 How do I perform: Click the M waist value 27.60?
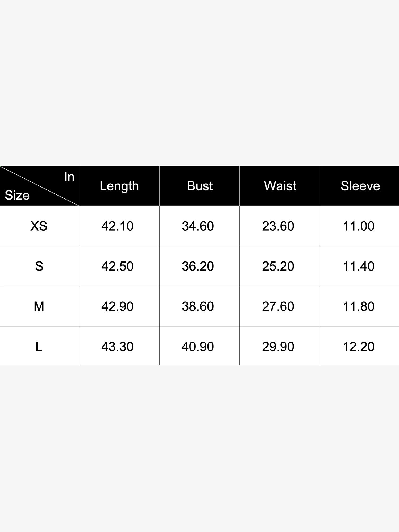(278, 306)
